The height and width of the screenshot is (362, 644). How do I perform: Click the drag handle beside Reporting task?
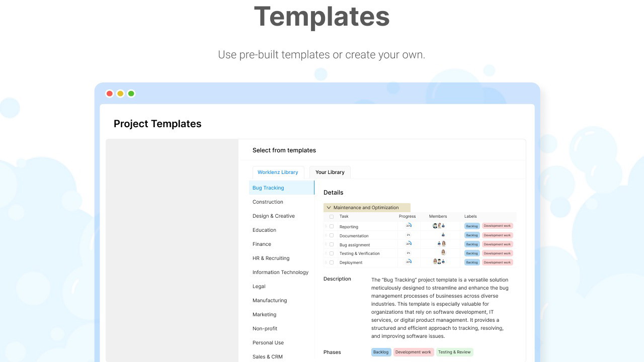(x=326, y=226)
